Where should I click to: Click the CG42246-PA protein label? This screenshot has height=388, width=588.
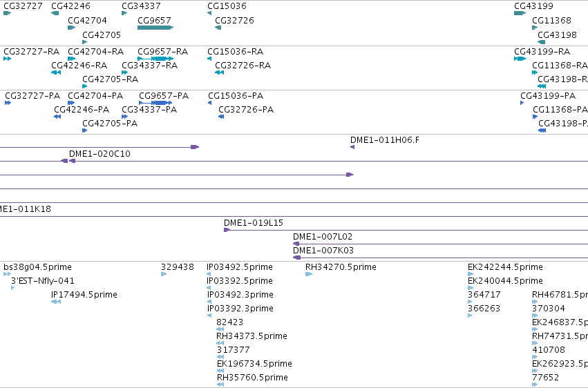[x=82, y=110]
